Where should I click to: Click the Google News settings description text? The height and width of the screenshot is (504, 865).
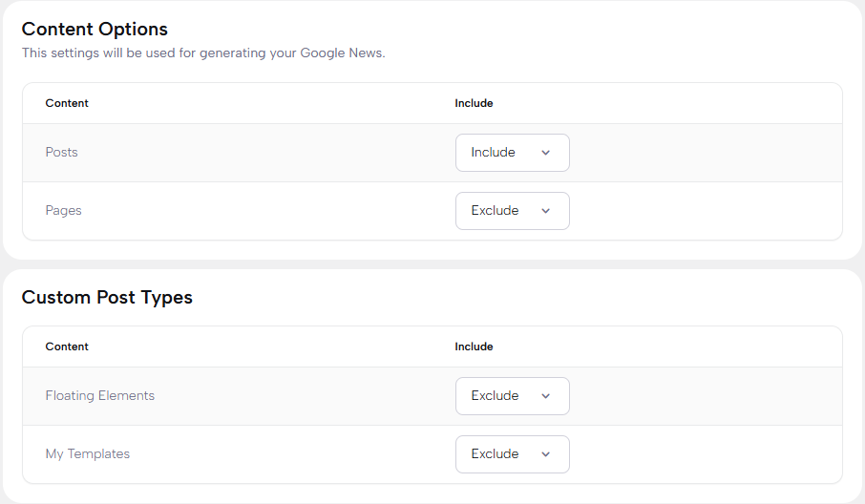coord(203,53)
